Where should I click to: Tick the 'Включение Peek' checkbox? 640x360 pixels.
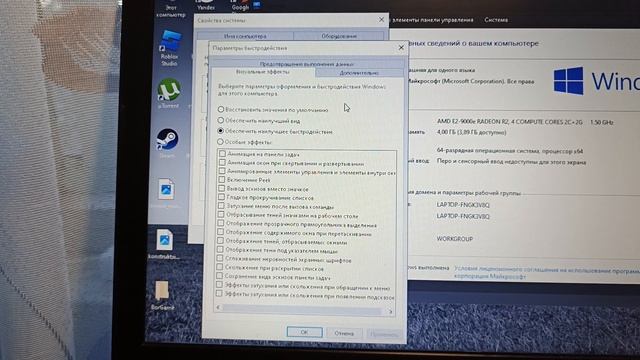pyautogui.click(x=222, y=180)
